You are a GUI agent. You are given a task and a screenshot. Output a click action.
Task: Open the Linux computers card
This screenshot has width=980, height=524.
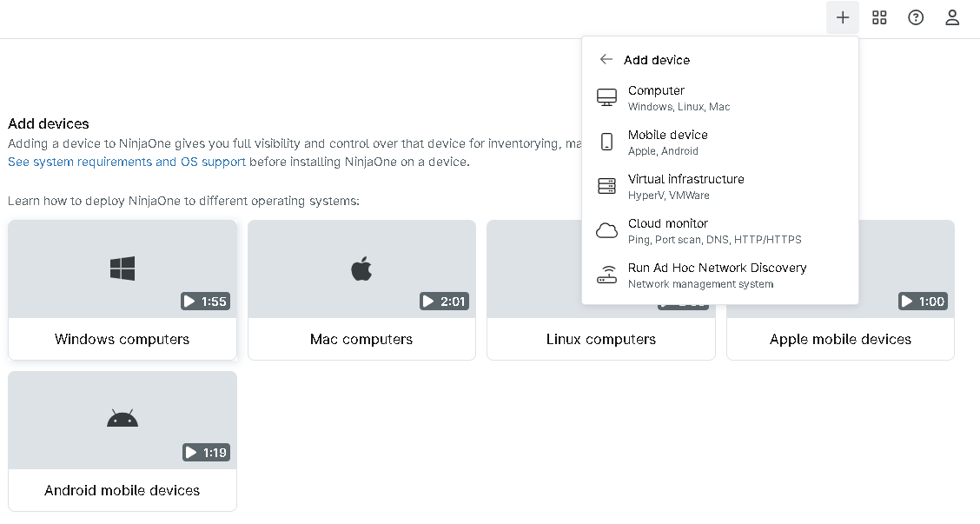point(600,339)
